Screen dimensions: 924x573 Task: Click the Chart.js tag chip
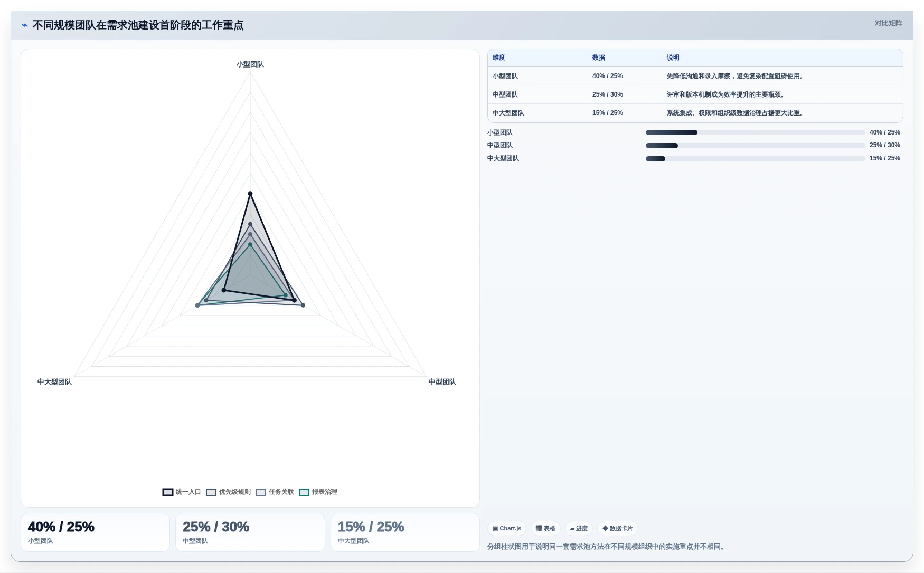507,528
